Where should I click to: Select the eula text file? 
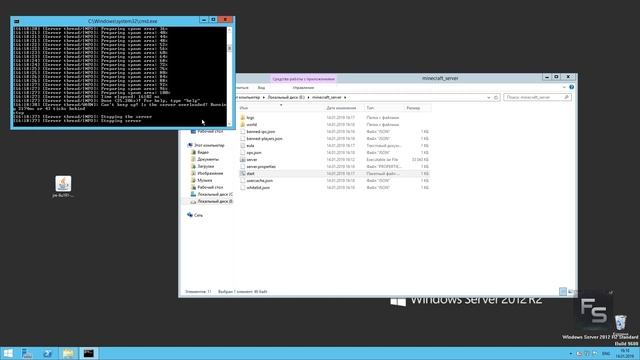tap(250, 145)
